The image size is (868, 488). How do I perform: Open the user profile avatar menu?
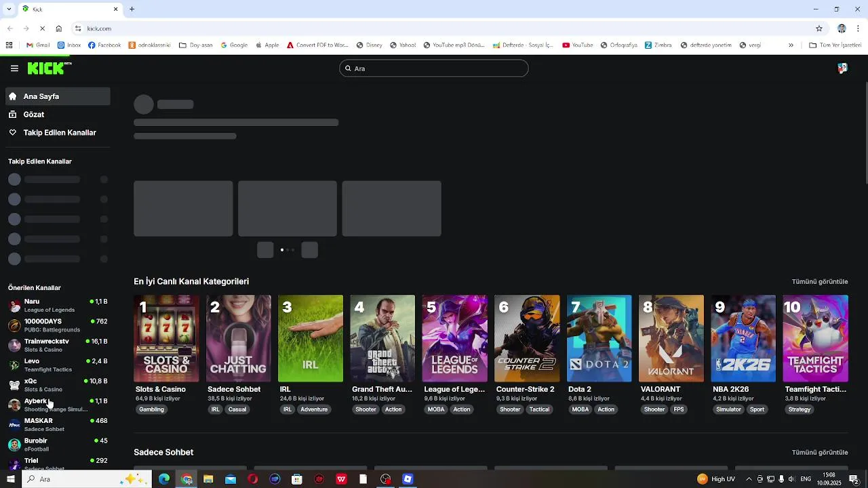pyautogui.click(x=842, y=68)
